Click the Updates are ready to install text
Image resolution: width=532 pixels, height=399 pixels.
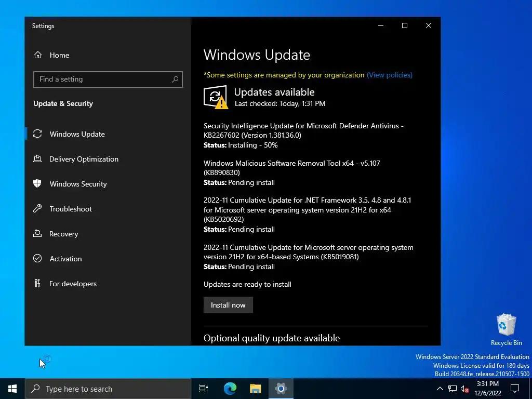pos(247,284)
